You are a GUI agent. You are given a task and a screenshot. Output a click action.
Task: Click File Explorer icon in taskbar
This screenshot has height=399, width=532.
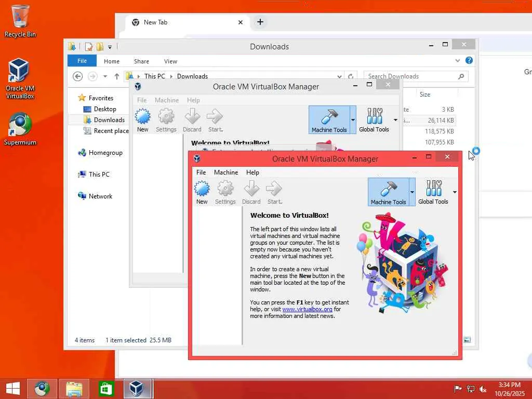point(74,389)
